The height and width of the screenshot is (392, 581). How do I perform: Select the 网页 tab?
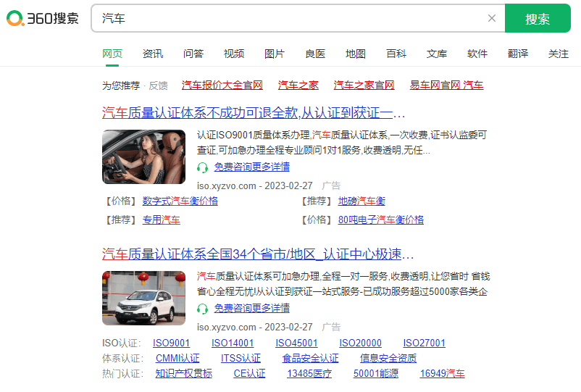pos(112,54)
